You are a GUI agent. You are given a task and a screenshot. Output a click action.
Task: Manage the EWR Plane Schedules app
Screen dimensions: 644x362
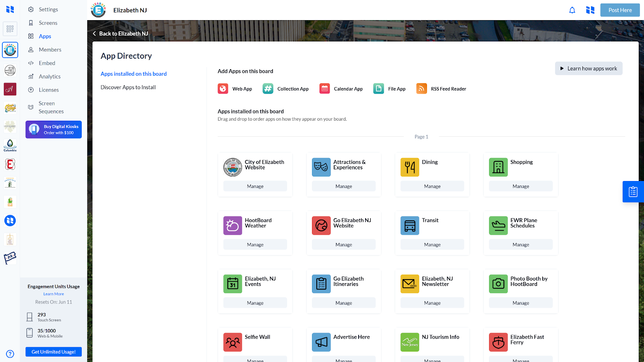521,245
